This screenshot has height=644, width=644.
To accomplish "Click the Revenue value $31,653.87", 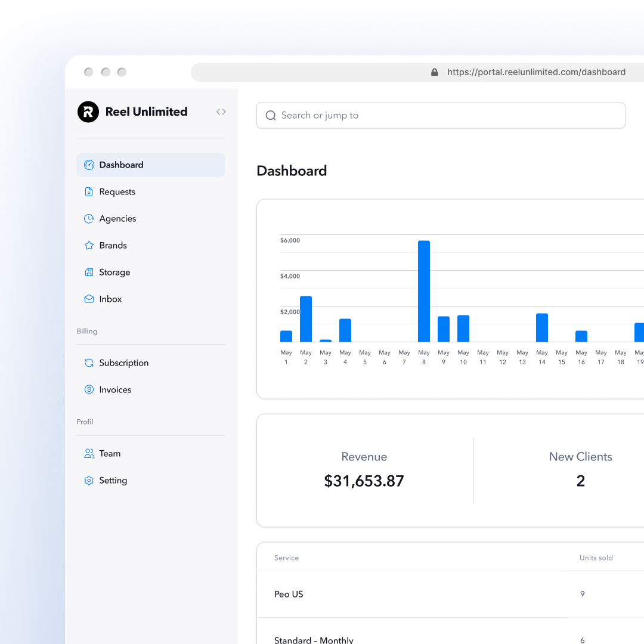I will point(364,481).
